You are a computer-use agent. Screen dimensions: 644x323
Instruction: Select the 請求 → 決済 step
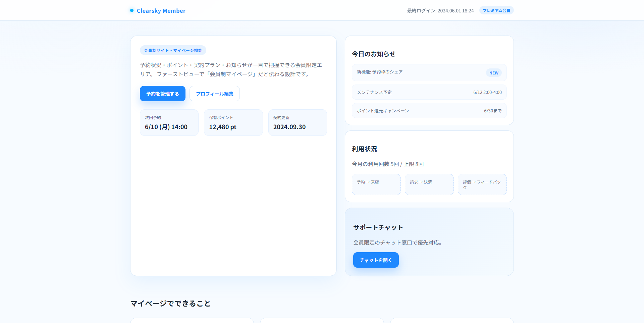pyautogui.click(x=429, y=184)
